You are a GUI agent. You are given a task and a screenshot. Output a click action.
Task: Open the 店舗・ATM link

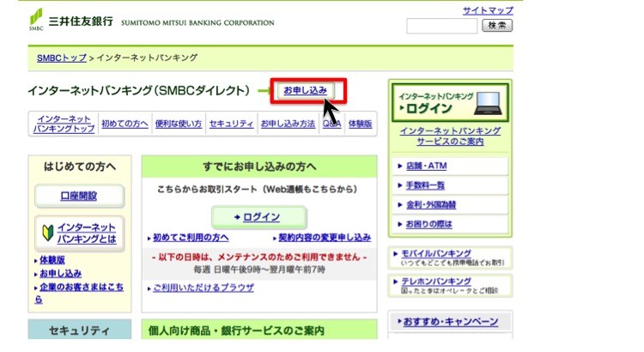coord(426,166)
